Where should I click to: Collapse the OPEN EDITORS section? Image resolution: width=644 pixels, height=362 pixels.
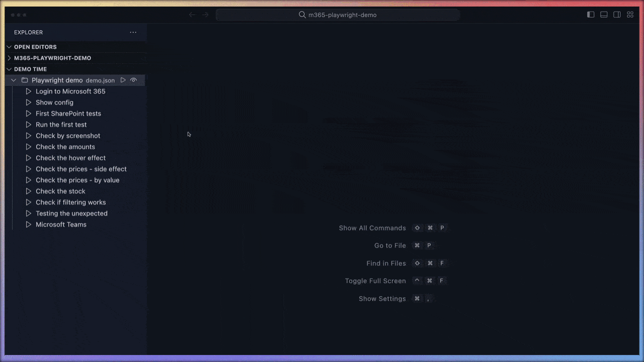click(9, 47)
